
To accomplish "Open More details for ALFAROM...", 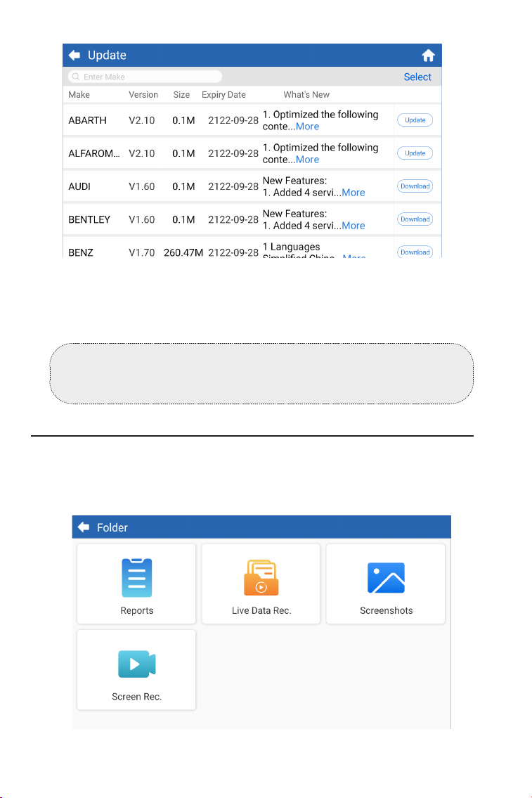I will (307, 160).
